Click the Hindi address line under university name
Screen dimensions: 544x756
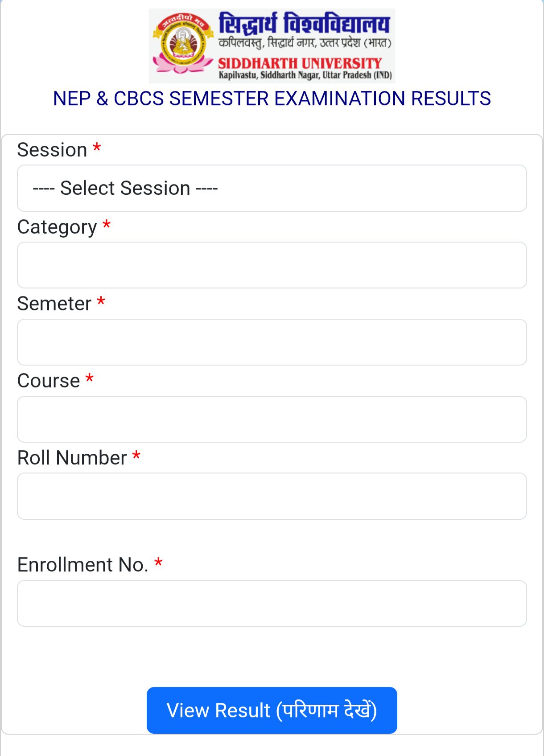(x=305, y=43)
